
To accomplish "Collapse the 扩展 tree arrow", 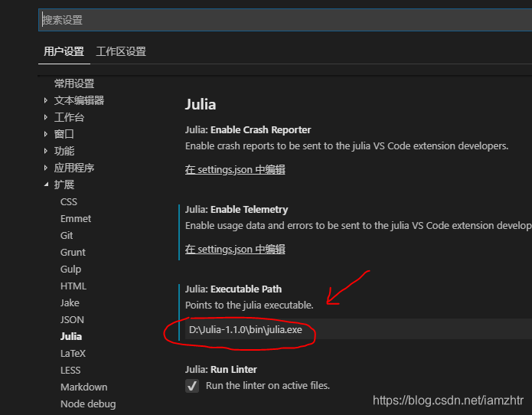I will (46, 185).
